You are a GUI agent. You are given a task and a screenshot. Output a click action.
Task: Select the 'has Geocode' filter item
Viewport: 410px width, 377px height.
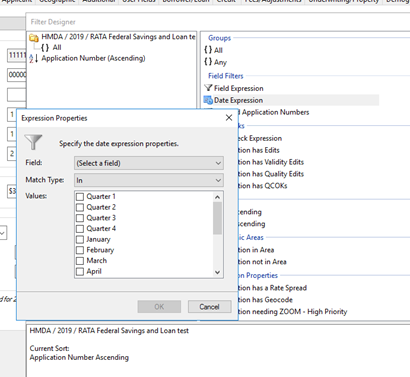click(x=265, y=300)
